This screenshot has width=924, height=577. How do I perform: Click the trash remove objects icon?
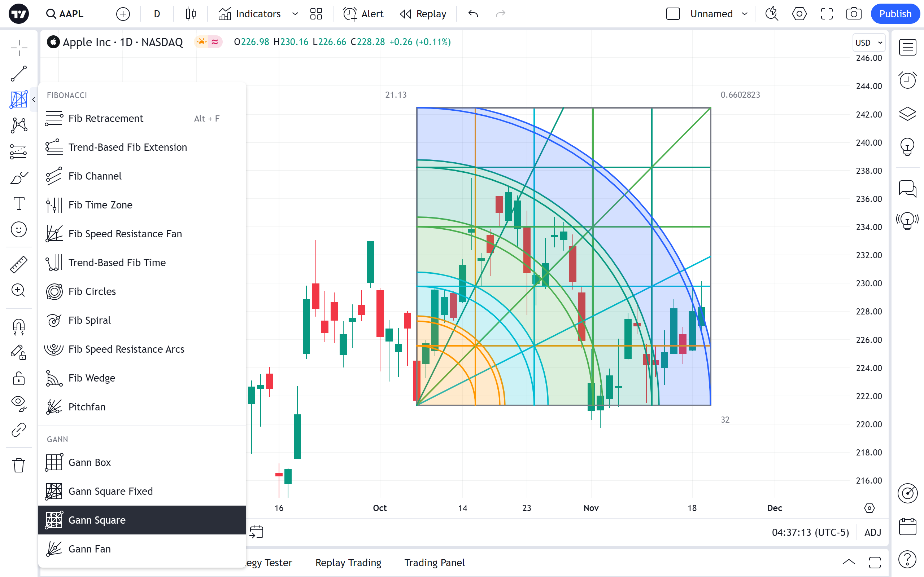click(x=19, y=465)
